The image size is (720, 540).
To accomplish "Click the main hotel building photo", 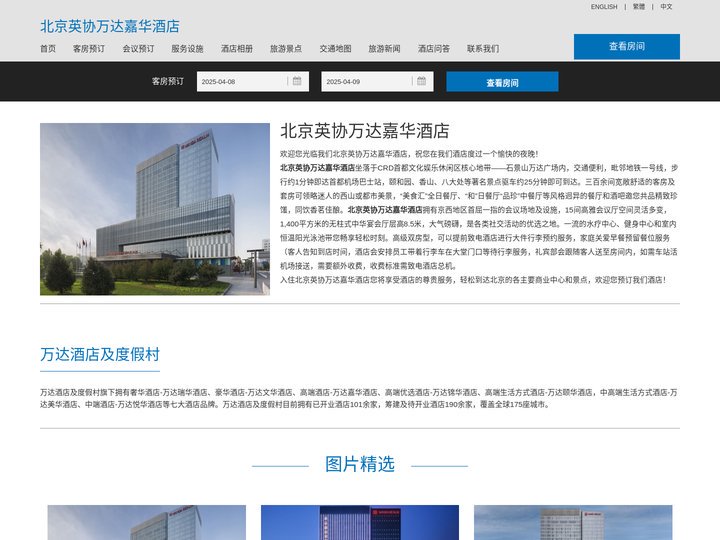I will click(x=155, y=209).
